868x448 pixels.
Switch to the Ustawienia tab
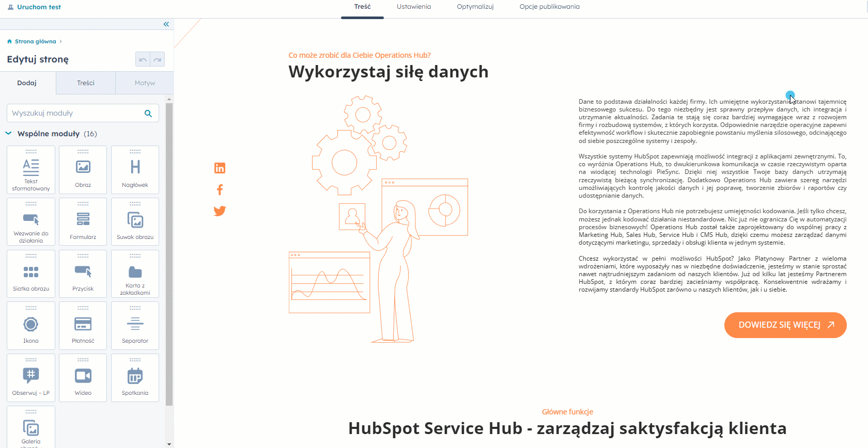pos(414,7)
